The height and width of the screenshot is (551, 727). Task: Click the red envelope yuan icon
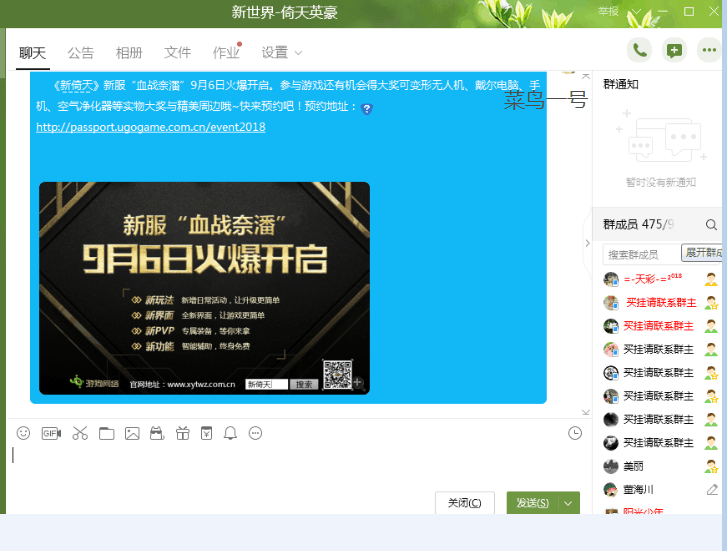(x=206, y=433)
